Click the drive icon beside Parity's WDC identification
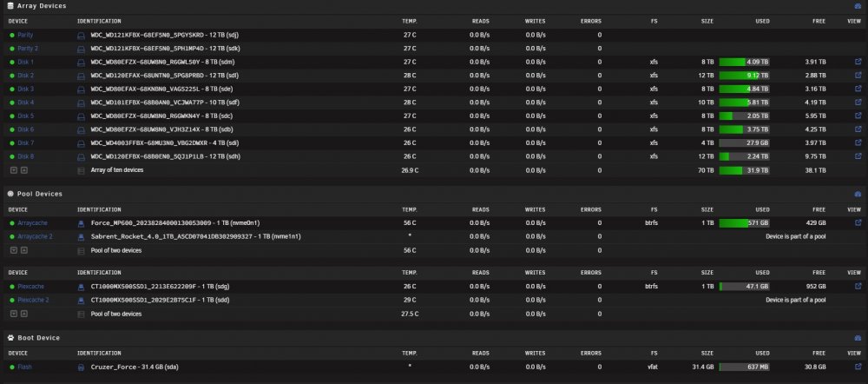The image size is (868, 384). point(81,35)
